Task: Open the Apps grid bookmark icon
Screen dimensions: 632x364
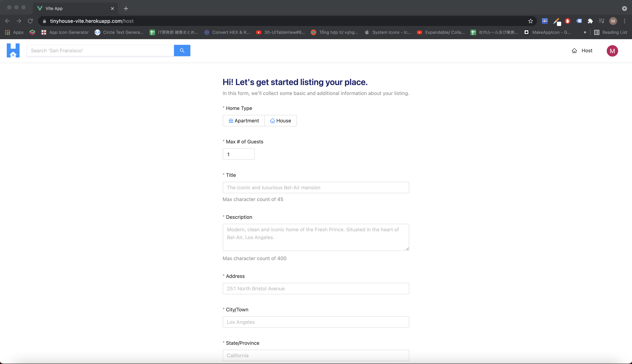Action: 7,32
